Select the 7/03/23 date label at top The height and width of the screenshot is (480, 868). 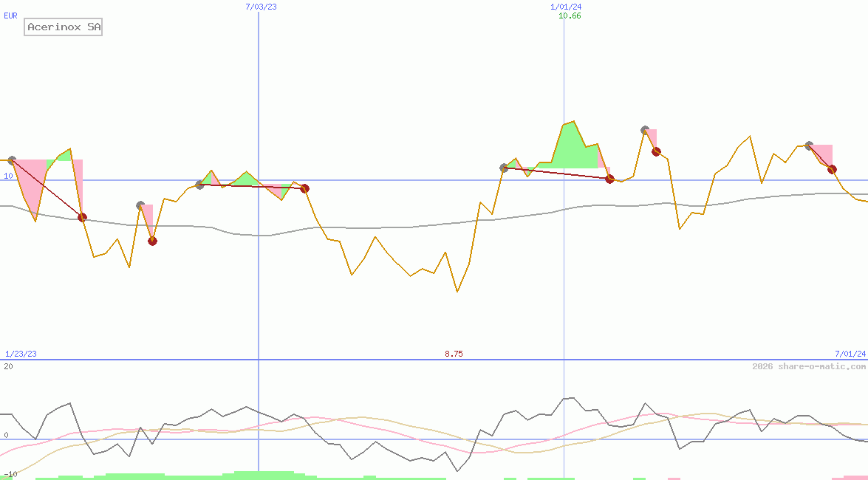[x=261, y=7]
